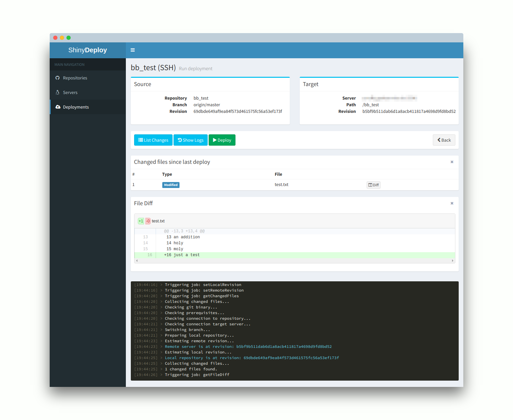Open Deployments in the main navigation
The height and width of the screenshot is (420, 513).
click(x=88, y=107)
